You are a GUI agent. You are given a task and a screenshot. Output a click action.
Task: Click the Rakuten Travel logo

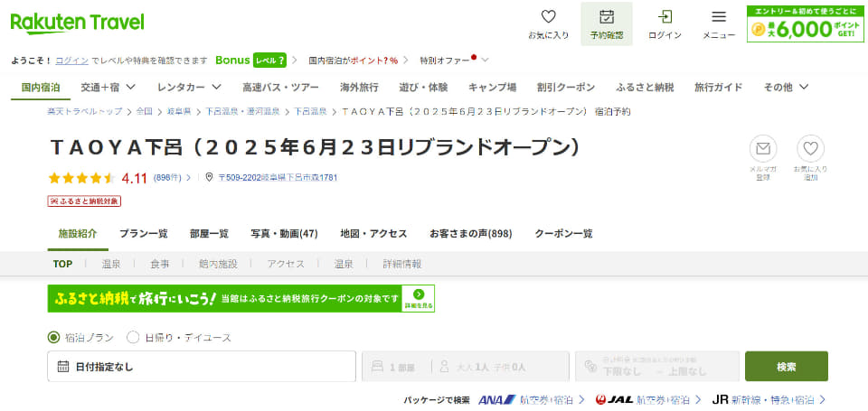point(78,23)
